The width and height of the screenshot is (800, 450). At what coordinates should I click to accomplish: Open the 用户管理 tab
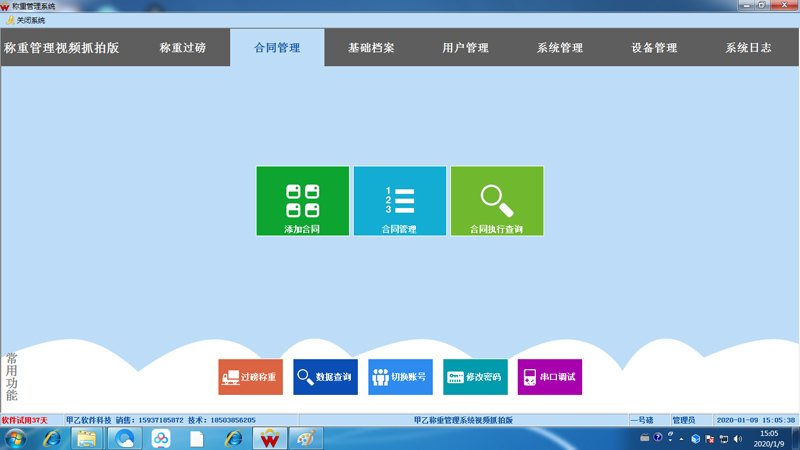point(465,48)
